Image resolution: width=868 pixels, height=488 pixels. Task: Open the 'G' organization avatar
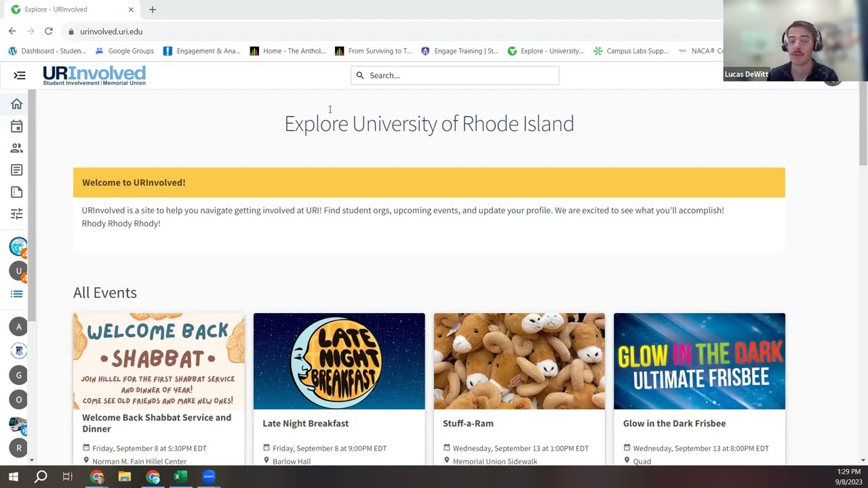coord(18,375)
